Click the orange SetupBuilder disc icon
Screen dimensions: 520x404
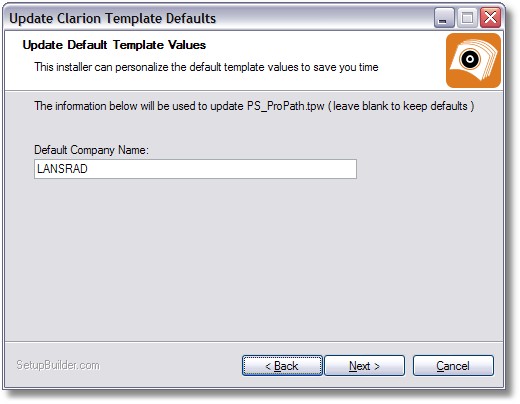coord(473,60)
